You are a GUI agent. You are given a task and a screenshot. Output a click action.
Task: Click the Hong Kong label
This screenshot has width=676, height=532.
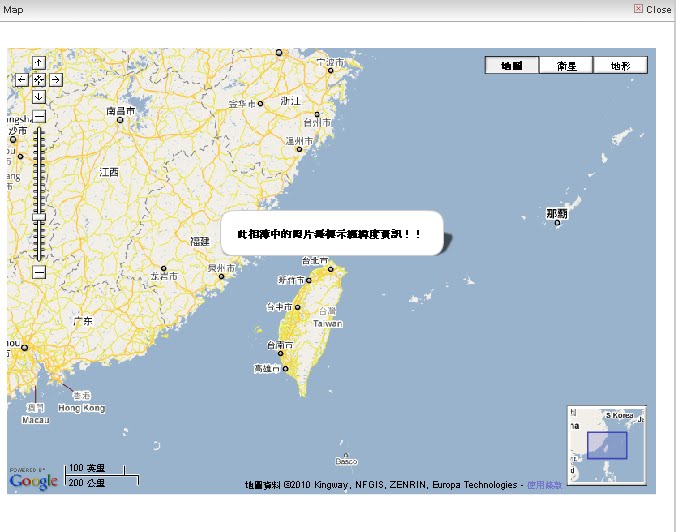coord(81,408)
